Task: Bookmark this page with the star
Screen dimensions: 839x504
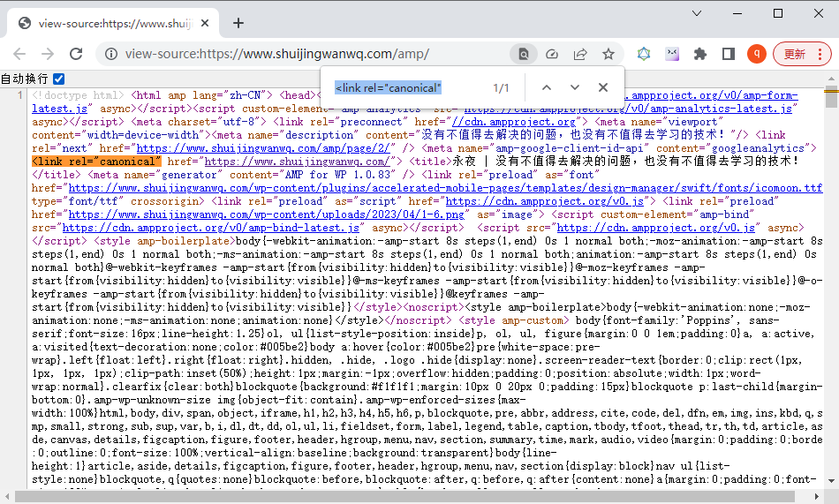Action: coord(608,54)
